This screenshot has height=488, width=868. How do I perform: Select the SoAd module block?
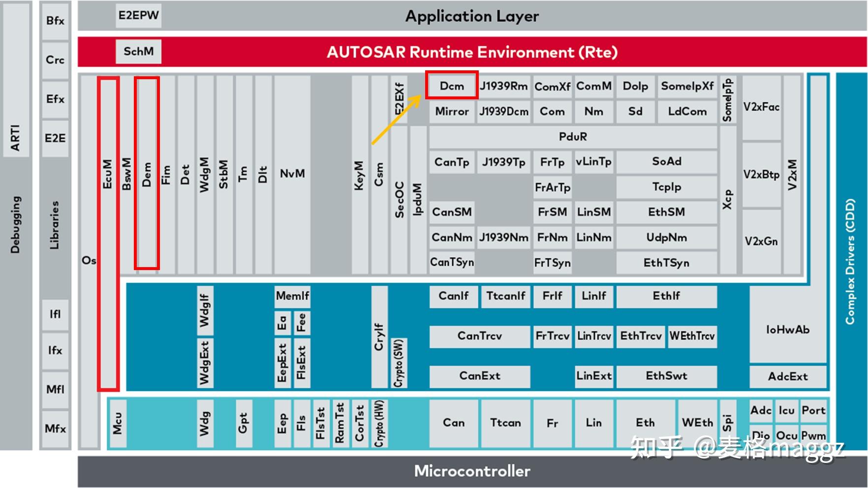tap(667, 162)
